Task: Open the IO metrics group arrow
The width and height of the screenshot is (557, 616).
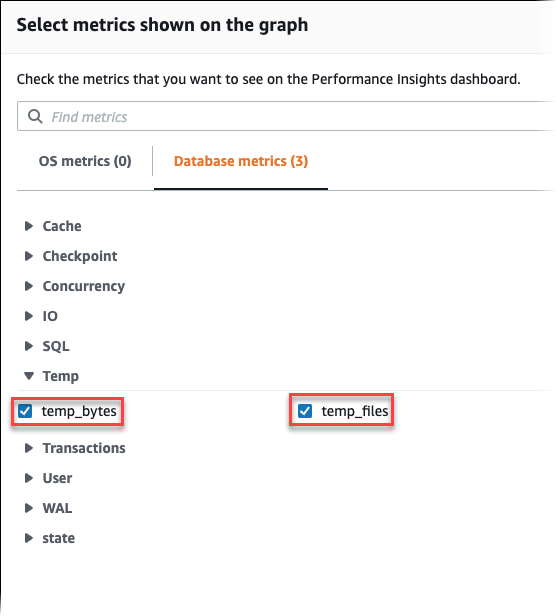Action: pyautogui.click(x=29, y=316)
